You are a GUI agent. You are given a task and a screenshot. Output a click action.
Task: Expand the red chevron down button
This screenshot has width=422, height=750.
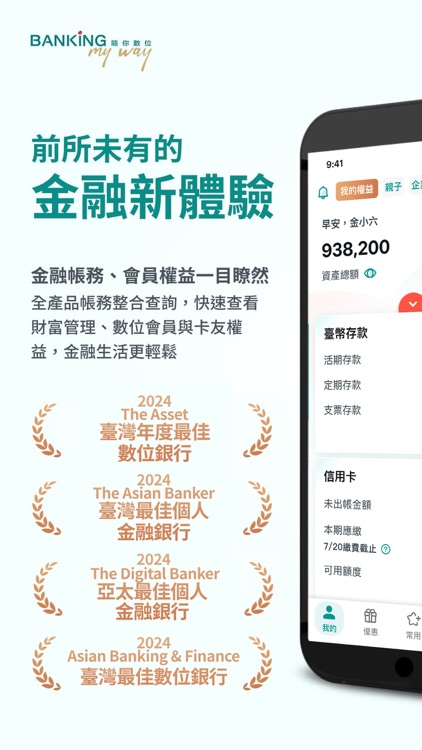point(411,303)
